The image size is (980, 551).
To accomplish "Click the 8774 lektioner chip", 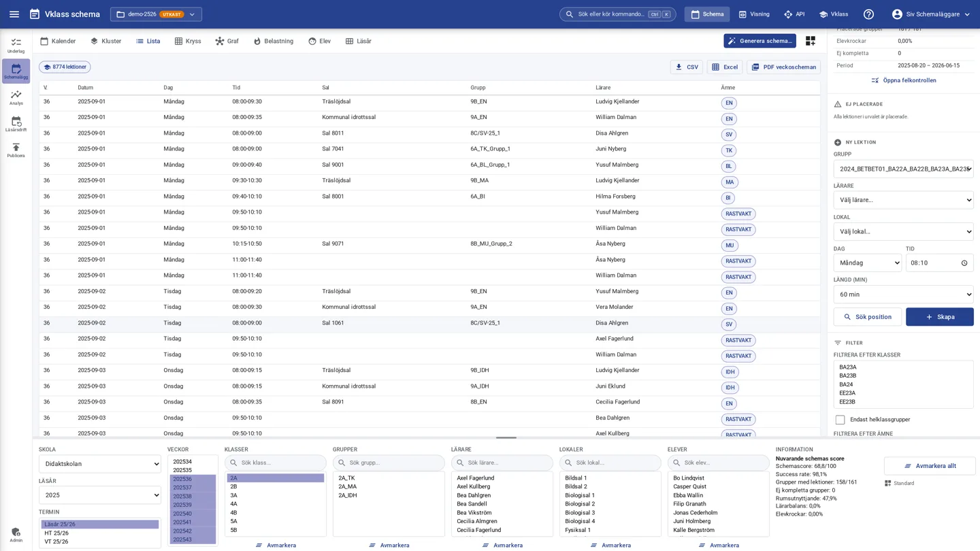I will pyautogui.click(x=65, y=67).
